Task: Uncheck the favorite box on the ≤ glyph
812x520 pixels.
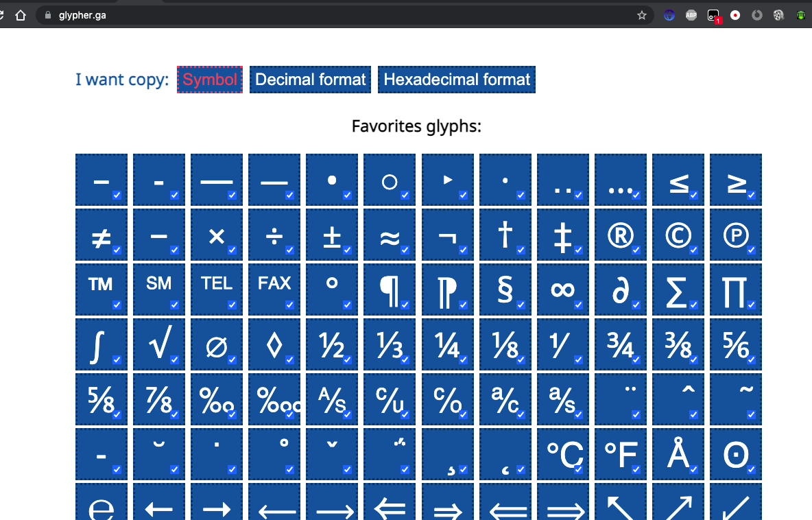Action: point(693,195)
